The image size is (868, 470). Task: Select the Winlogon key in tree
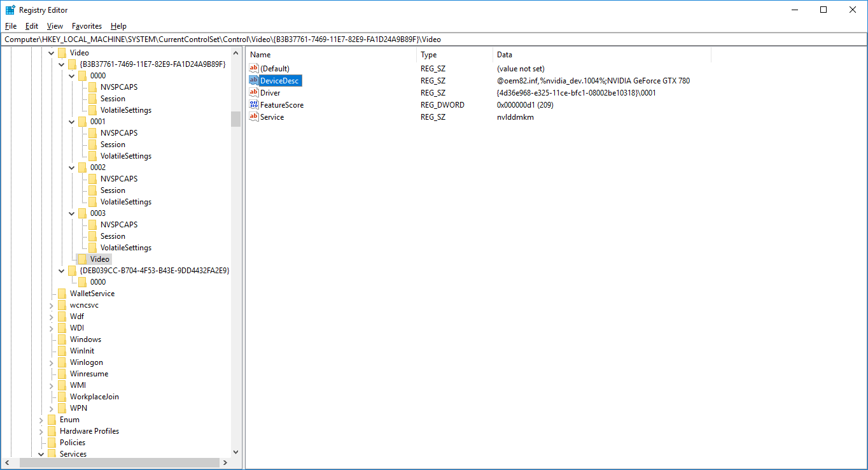pos(86,362)
